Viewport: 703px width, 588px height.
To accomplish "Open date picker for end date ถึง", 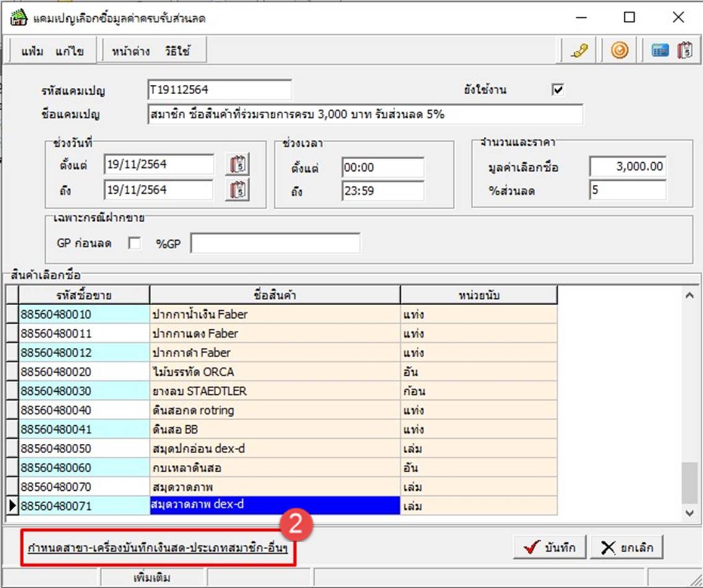I will tap(239, 189).
